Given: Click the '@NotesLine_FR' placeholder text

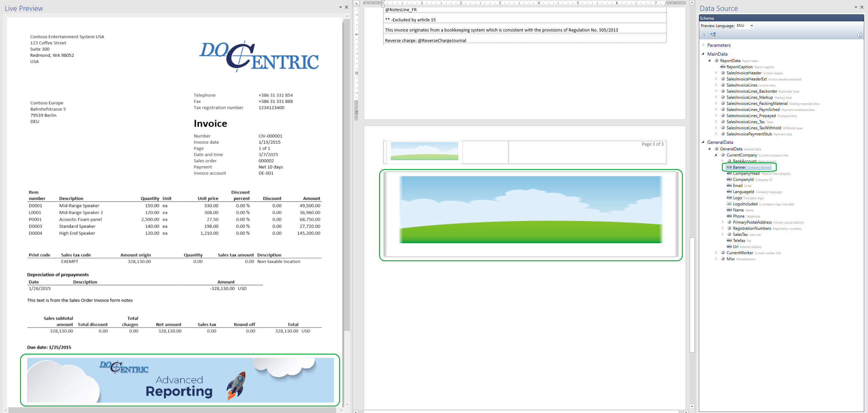Looking at the screenshot, I should coord(401,10).
